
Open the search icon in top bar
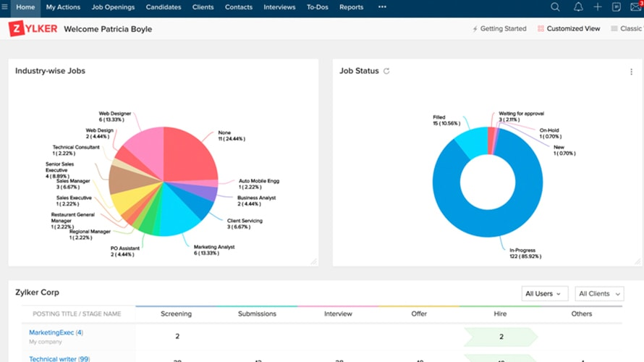click(555, 7)
